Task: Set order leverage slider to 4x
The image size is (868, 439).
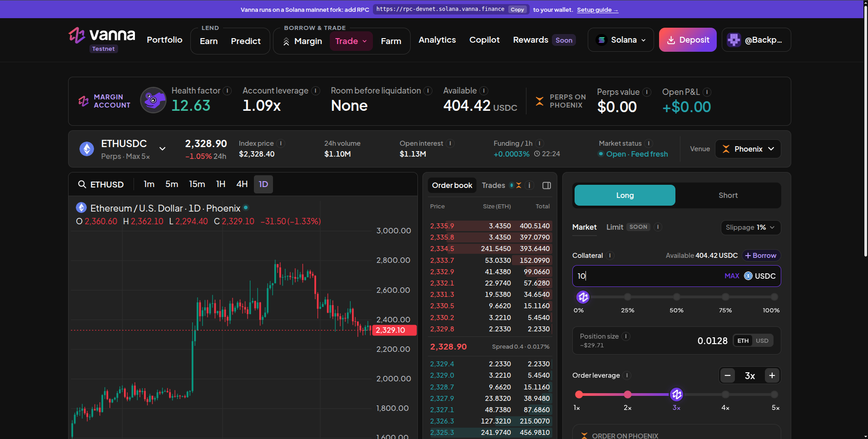Action: [x=725, y=395]
